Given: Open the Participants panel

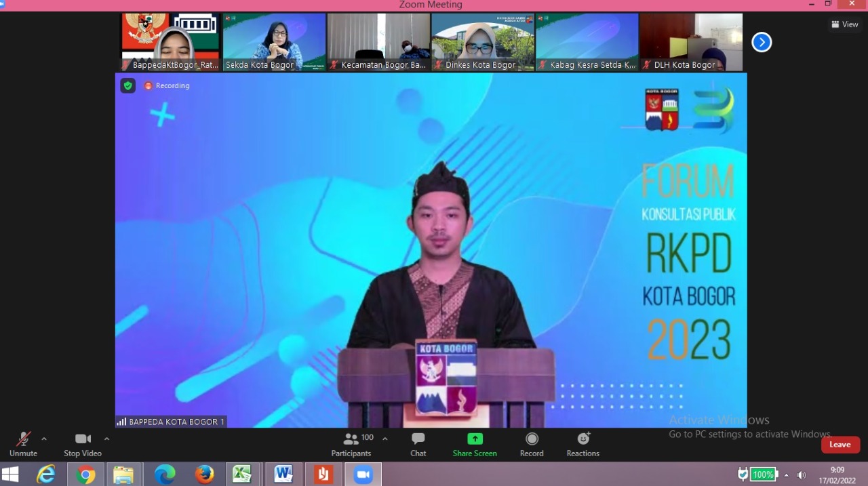Looking at the screenshot, I should click(351, 445).
